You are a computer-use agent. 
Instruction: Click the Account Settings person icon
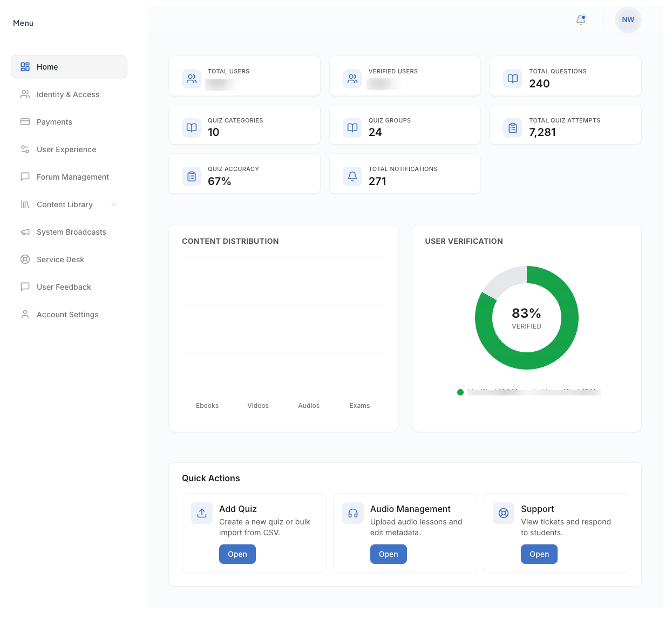click(25, 315)
